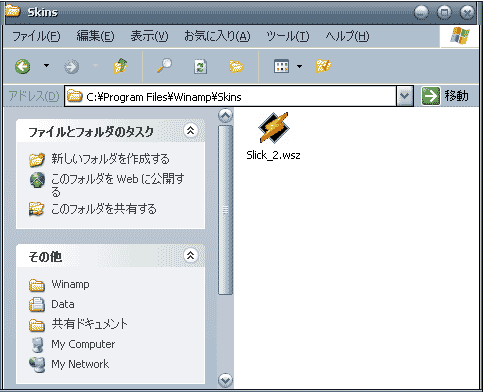Image resolution: width=484 pixels, height=392 pixels.
Task: Click the share folder task icon
Action: [x=36, y=209]
